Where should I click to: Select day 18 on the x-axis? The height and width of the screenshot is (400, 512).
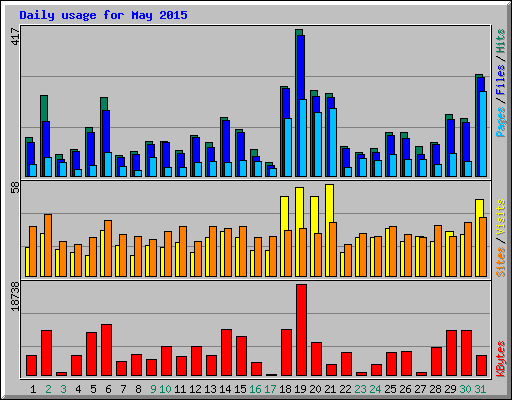(x=285, y=389)
